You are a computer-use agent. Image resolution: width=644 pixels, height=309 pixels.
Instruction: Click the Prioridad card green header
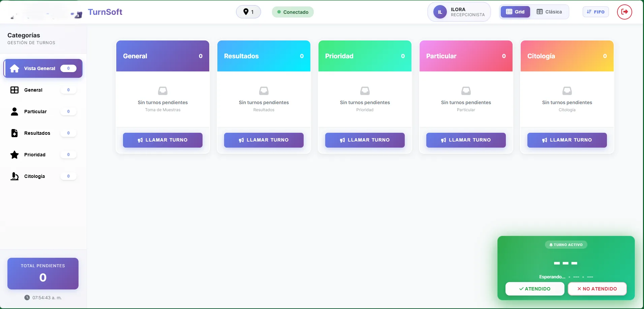(365, 56)
